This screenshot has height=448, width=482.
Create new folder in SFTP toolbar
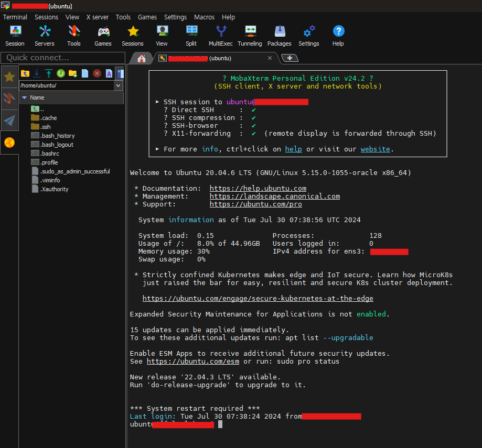[x=73, y=73]
